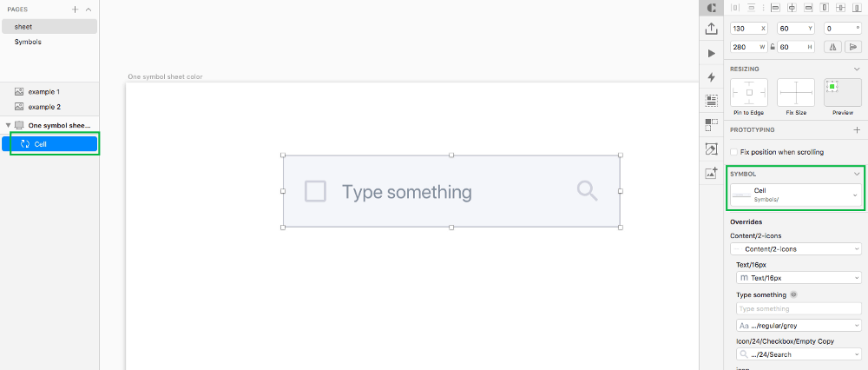Click the size lock icon
Image resolution: width=868 pixels, height=370 pixels.
click(773, 47)
